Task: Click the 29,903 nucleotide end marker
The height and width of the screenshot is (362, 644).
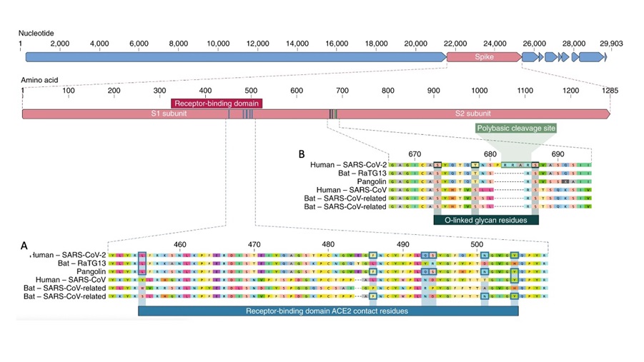Action: [x=610, y=44]
